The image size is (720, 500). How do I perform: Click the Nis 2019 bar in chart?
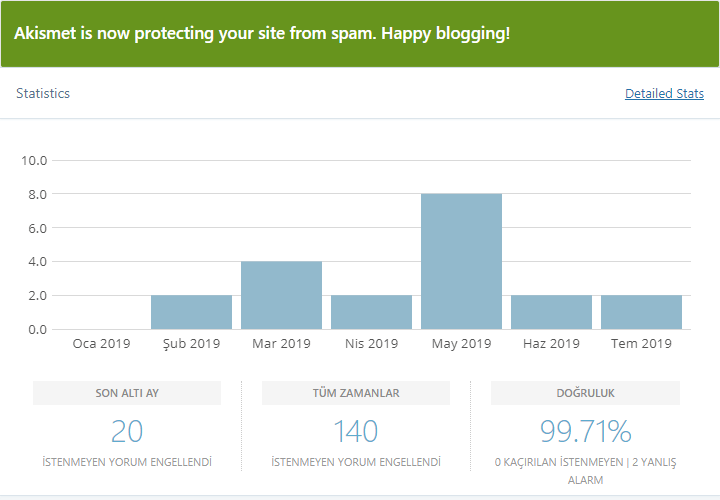(371, 312)
